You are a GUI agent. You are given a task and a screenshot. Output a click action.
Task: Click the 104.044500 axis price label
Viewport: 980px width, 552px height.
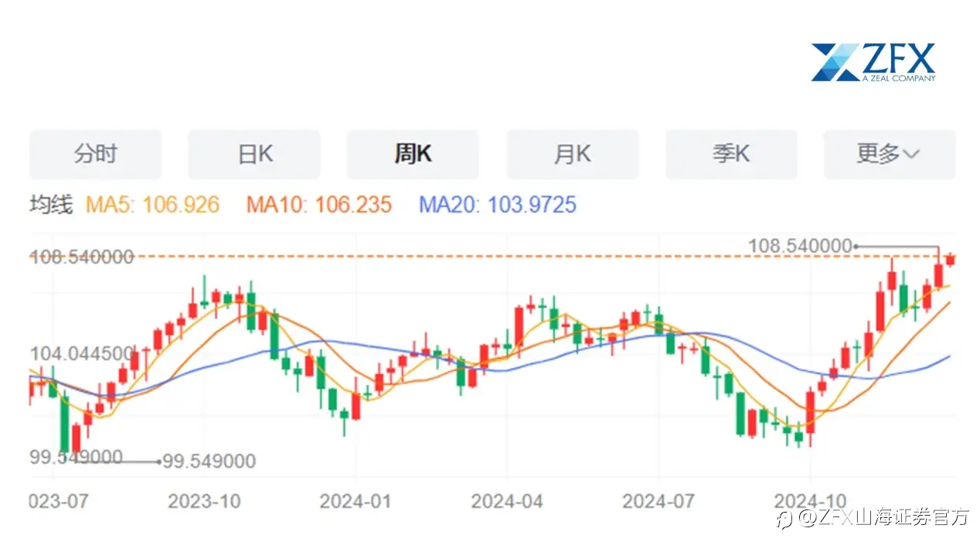(x=81, y=354)
